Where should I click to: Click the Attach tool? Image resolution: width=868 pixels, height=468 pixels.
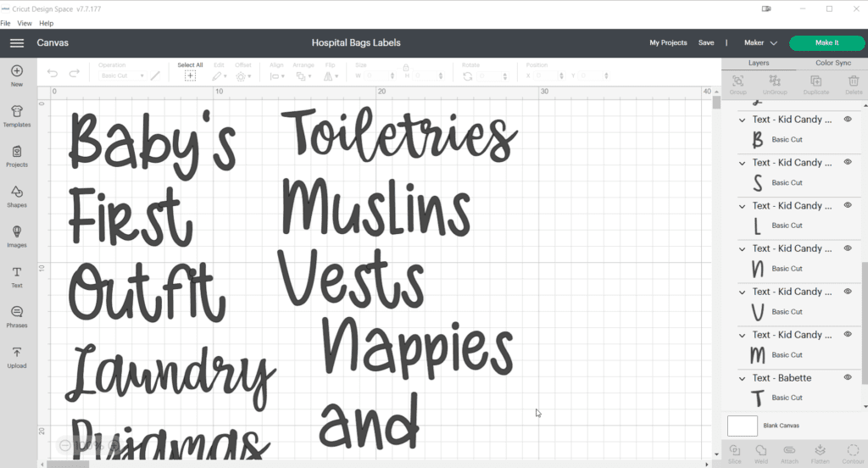(789, 453)
